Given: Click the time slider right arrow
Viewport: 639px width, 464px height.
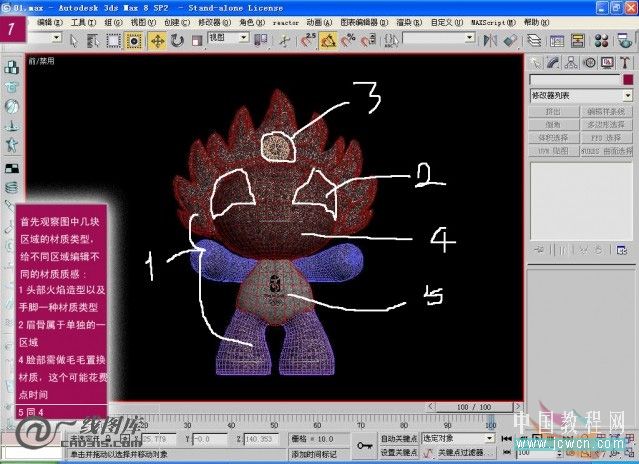Looking at the screenshot, I should tap(518, 407).
